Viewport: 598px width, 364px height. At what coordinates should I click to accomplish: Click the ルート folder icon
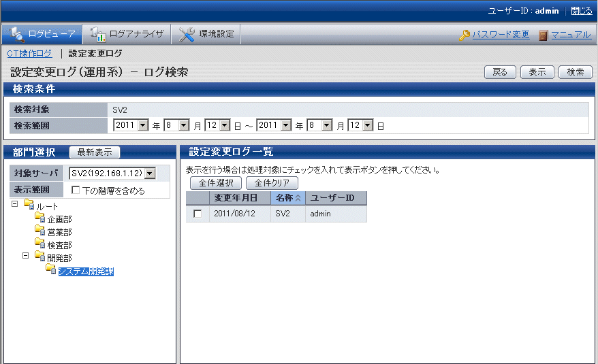click(x=29, y=204)
